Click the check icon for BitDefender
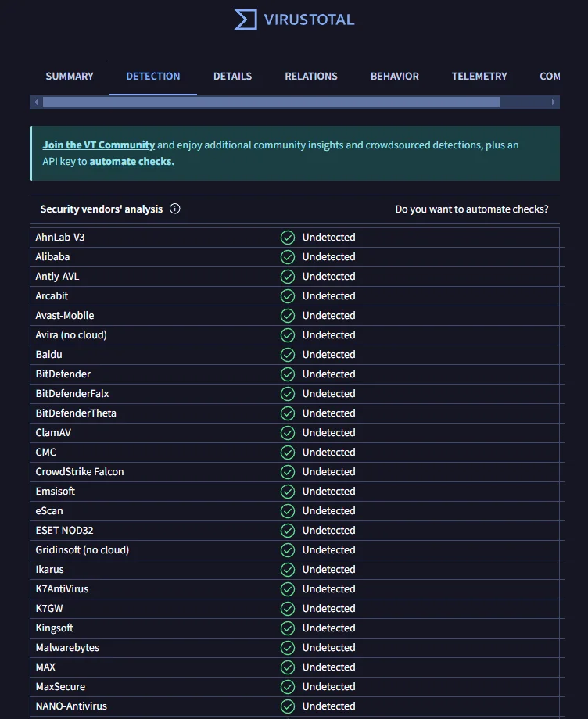 [x=288, y=374]
